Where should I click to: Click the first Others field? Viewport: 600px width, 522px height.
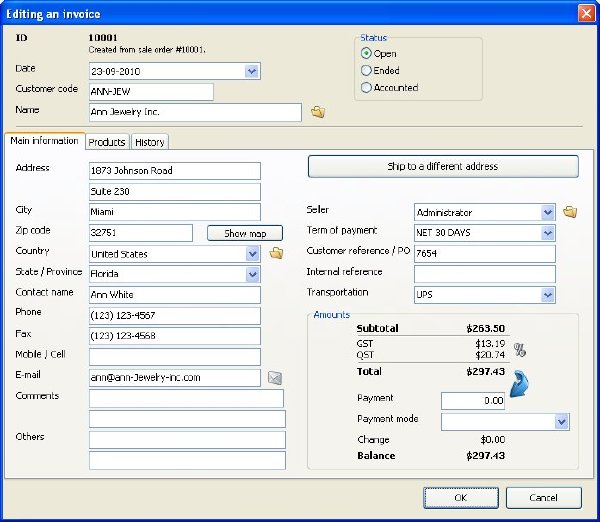188,440
